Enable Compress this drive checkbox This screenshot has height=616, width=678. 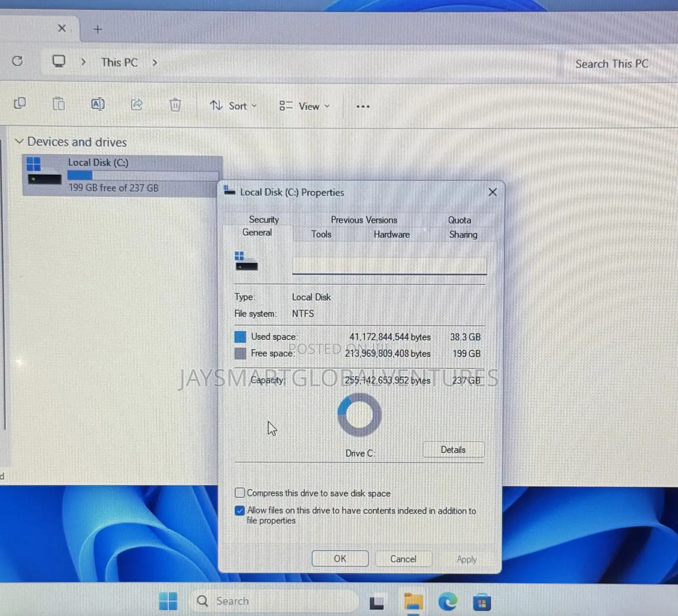[x=240, y=493]
